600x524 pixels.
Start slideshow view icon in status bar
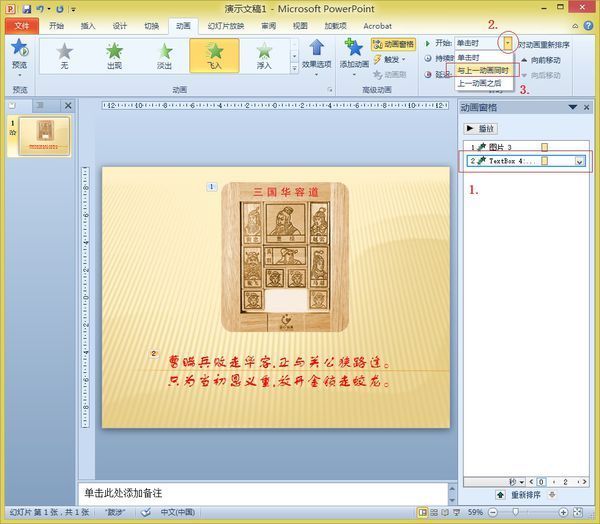[x=457, y=512]
